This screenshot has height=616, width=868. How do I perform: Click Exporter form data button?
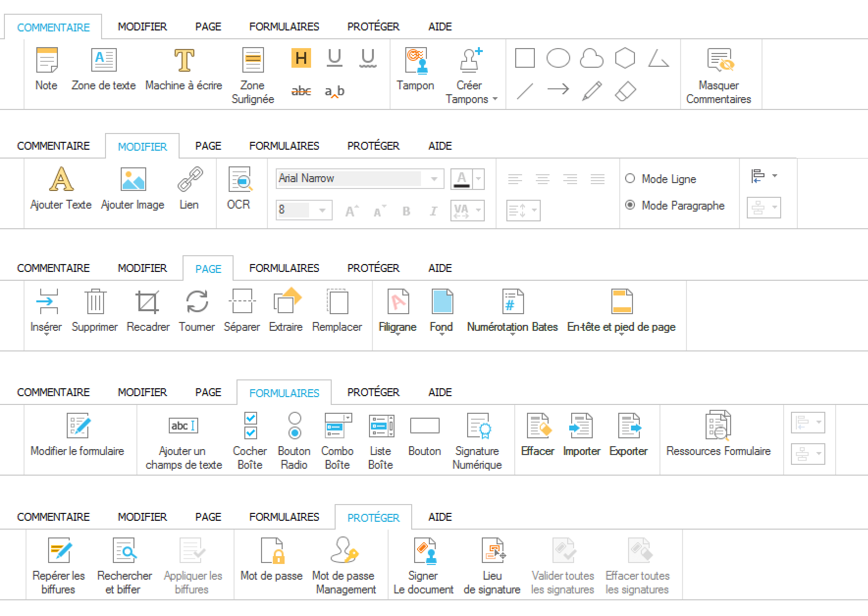(629, 435)
